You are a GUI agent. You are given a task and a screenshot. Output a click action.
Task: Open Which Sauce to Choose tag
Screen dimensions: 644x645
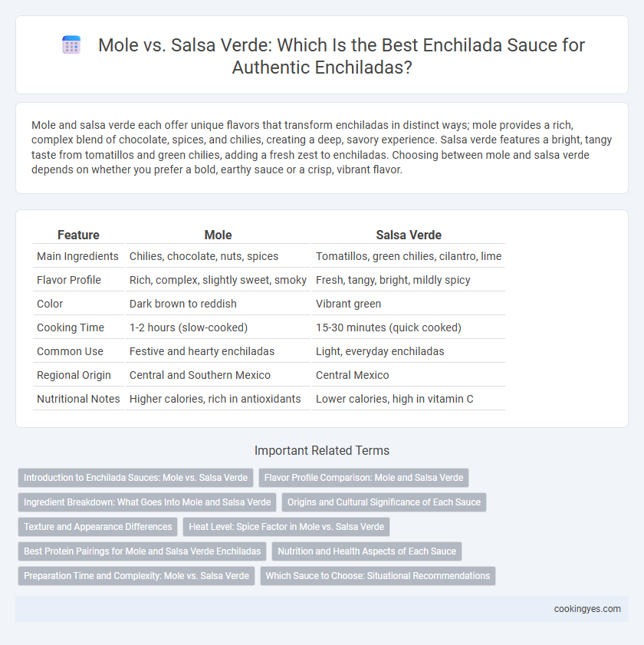coord(377,576)
